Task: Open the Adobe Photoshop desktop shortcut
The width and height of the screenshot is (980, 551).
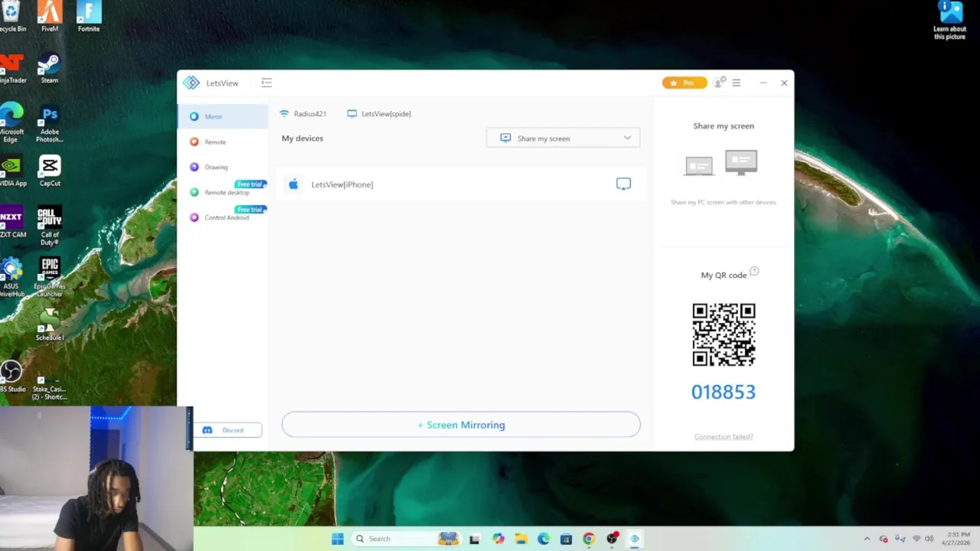Action: [50, 124]
